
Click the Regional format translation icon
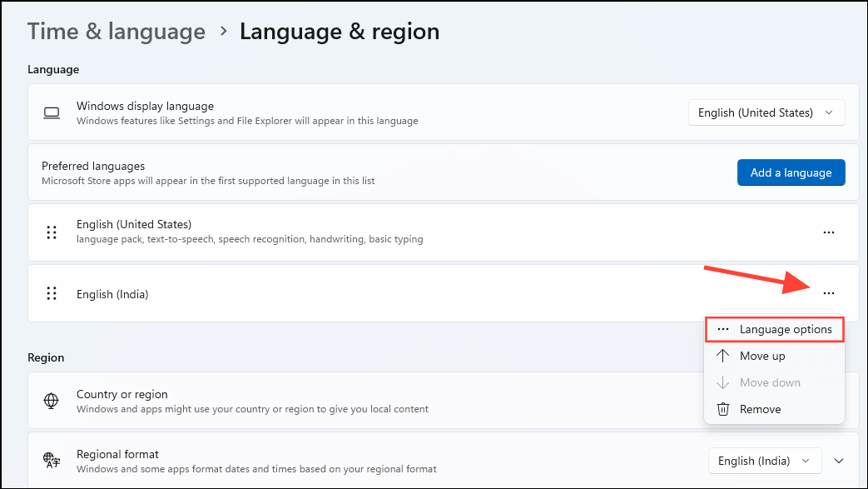tap(52, 461)
